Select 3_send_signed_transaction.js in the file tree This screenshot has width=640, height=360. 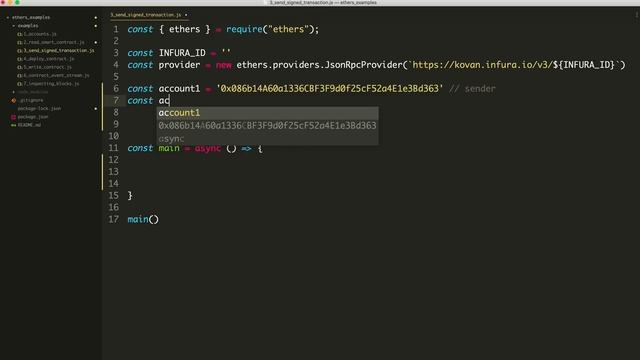tap(59, 51)
